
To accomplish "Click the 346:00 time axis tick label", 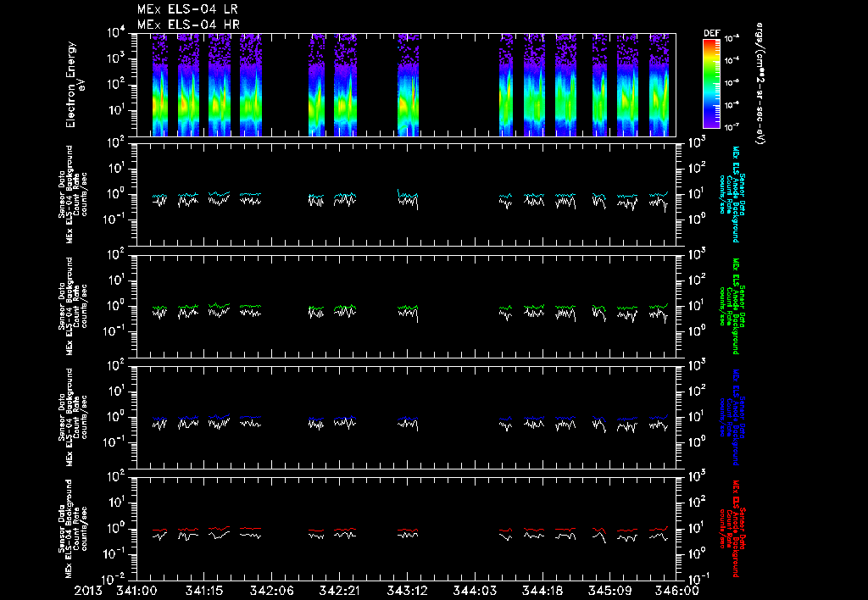I will [676, 592].
